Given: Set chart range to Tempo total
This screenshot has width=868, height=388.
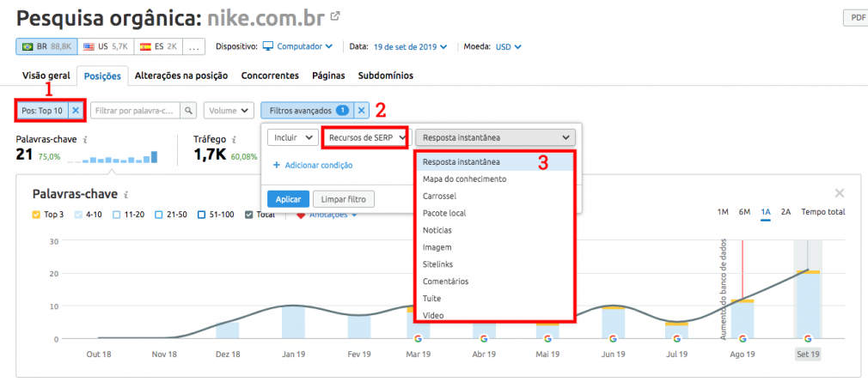Looking at the screenshot, I should 822,212.
